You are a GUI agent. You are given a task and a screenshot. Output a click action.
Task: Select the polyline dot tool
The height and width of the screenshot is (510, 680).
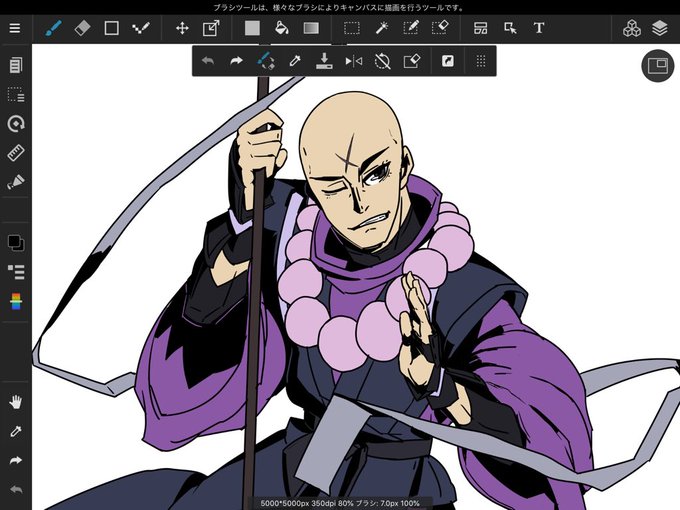(141, 29)
